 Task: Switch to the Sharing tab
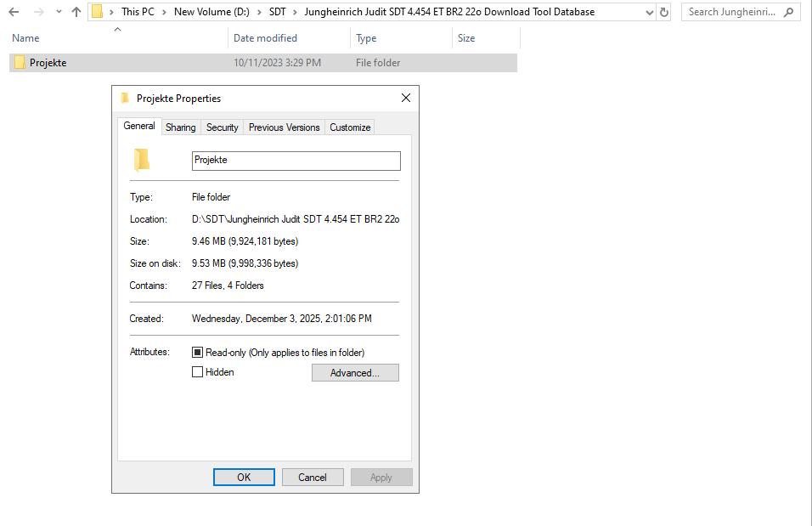click(181, 127)
